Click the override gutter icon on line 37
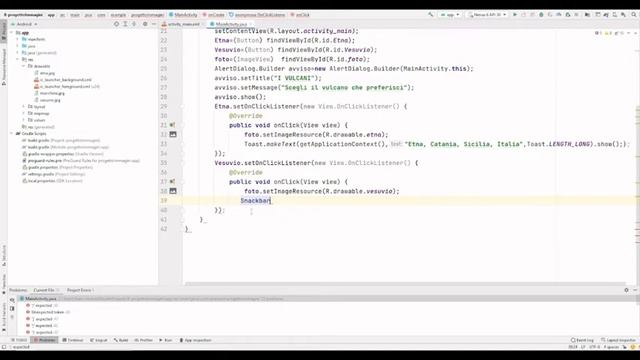640x360 pixels. coord(173,182)
